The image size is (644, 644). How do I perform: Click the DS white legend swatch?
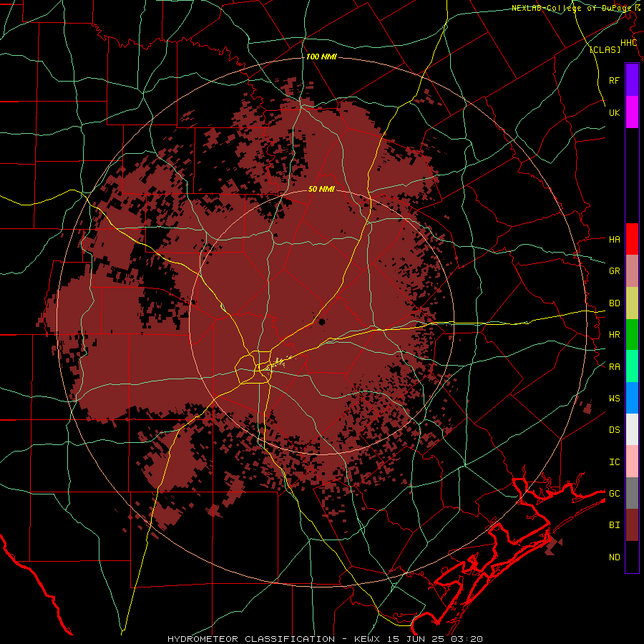632,429
